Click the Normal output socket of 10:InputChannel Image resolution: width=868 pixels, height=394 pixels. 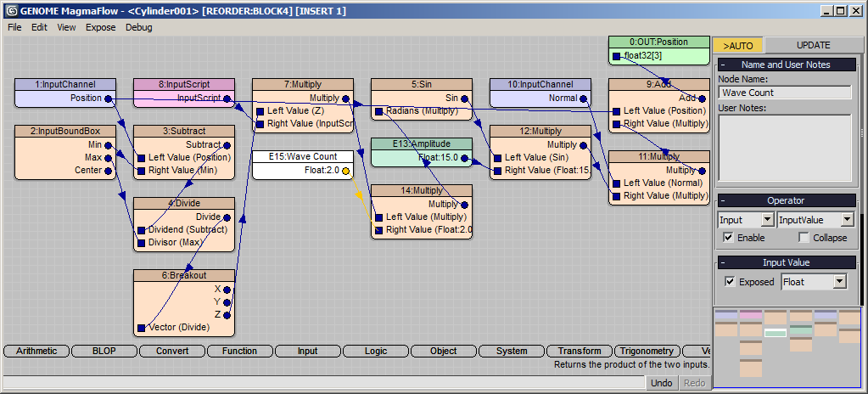point(584,98)
